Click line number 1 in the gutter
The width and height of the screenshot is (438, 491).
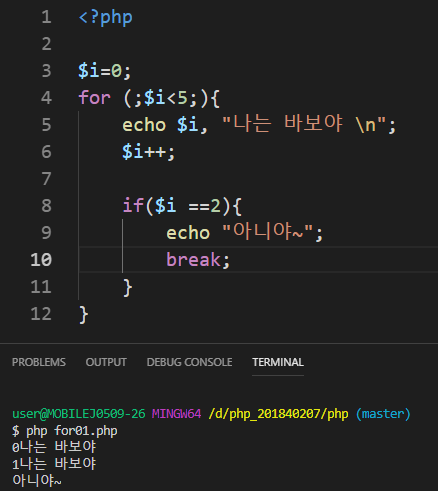coord(46,17)
